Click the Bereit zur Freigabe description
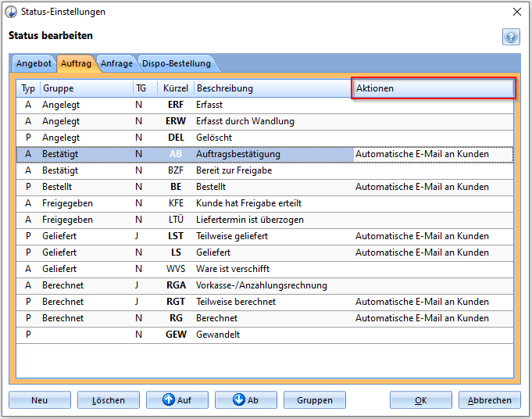This screenshot has height=419, width=532. point(234,170)
